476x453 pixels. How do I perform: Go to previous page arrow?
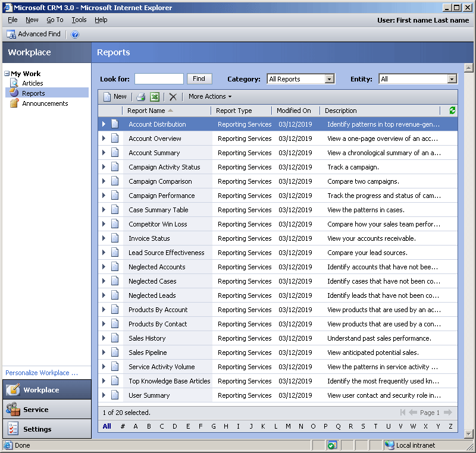click(x=413, y=413)
